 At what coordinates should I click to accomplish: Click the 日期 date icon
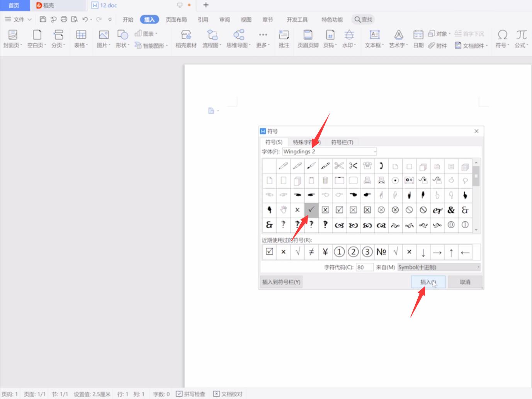pos(418,39)
